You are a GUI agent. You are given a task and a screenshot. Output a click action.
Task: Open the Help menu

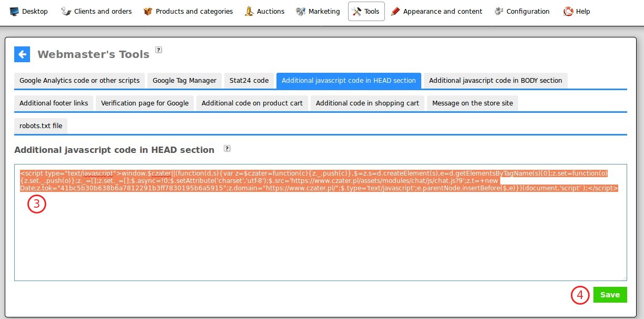(577, 11)
